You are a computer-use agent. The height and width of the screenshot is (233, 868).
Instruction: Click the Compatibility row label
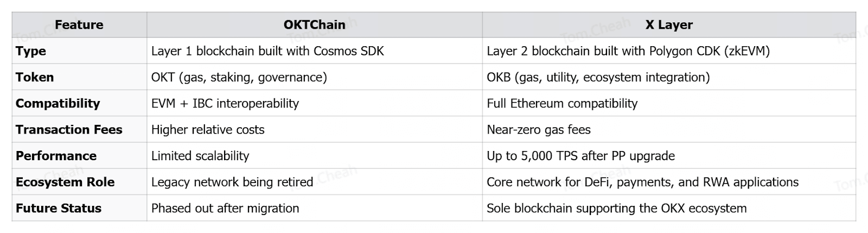[x=58, y=103]
